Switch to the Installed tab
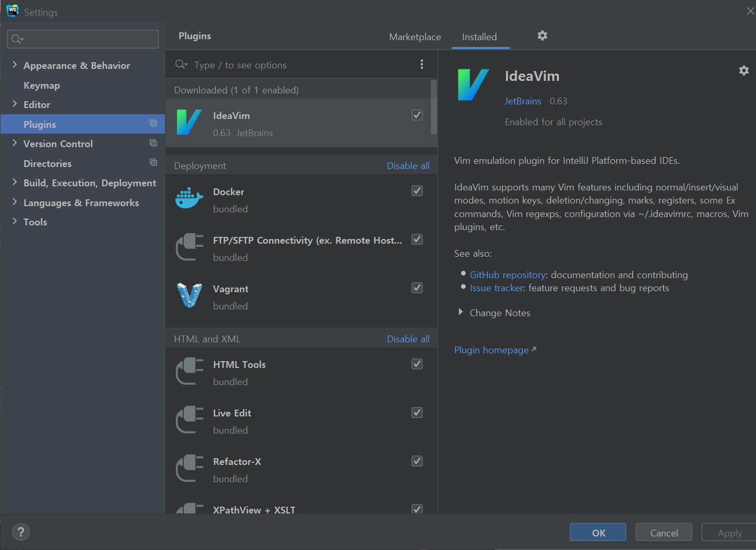This screenshot has width=756, height=550. tap(479, 37)
